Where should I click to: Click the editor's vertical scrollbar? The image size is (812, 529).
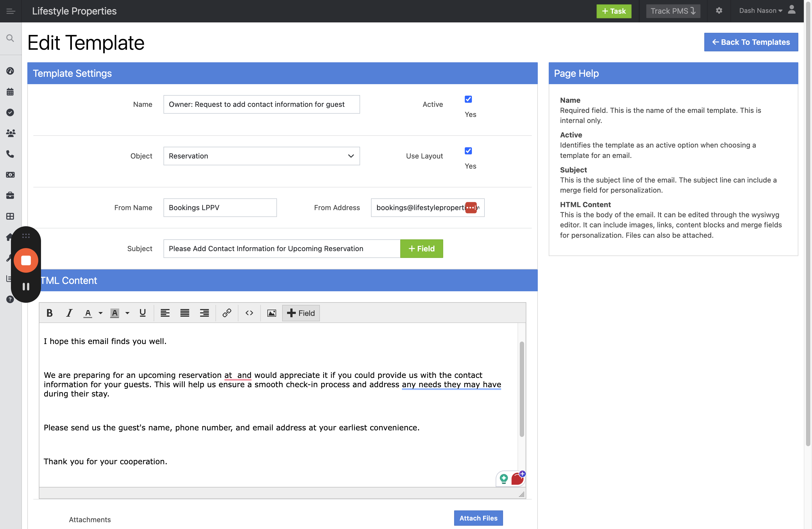point(522,389)
